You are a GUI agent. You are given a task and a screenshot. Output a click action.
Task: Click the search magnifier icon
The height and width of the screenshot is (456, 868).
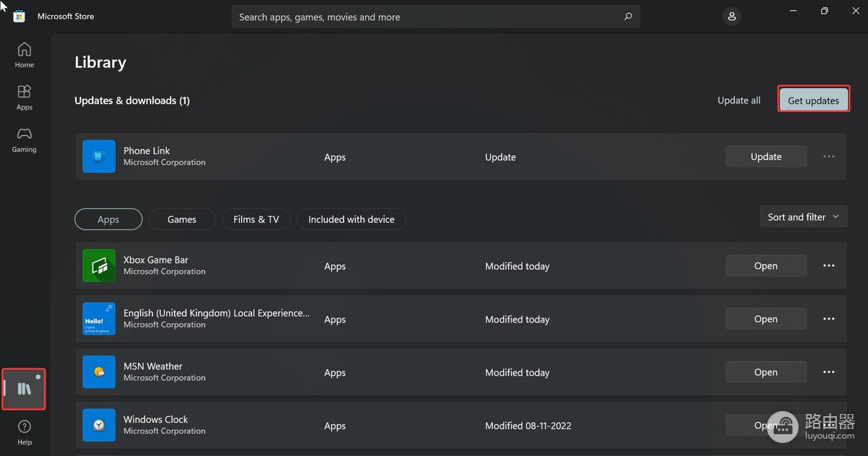[628, 17]
